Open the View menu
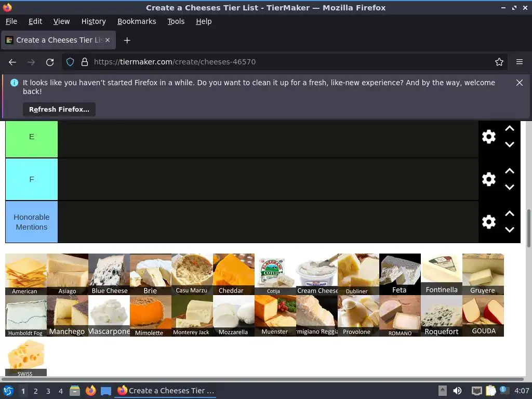532x399 pixels. click(61, 21)
